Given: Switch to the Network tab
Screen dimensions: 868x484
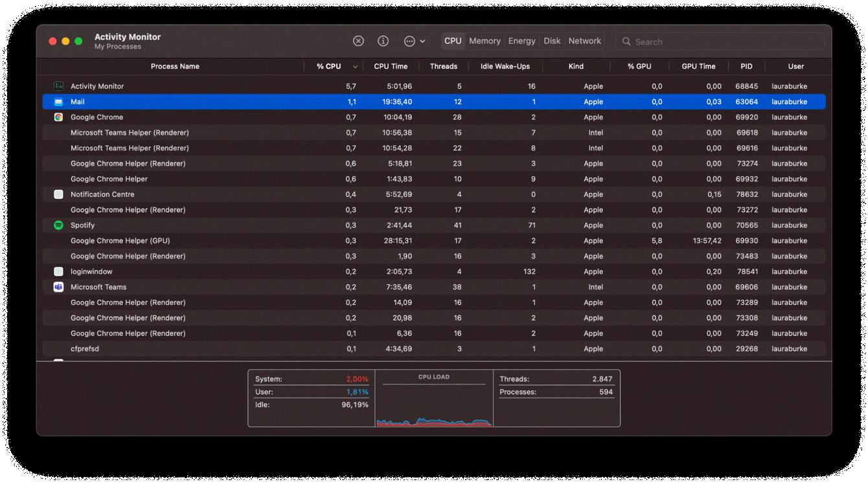Looking at the screenshot, I should 585,41.
